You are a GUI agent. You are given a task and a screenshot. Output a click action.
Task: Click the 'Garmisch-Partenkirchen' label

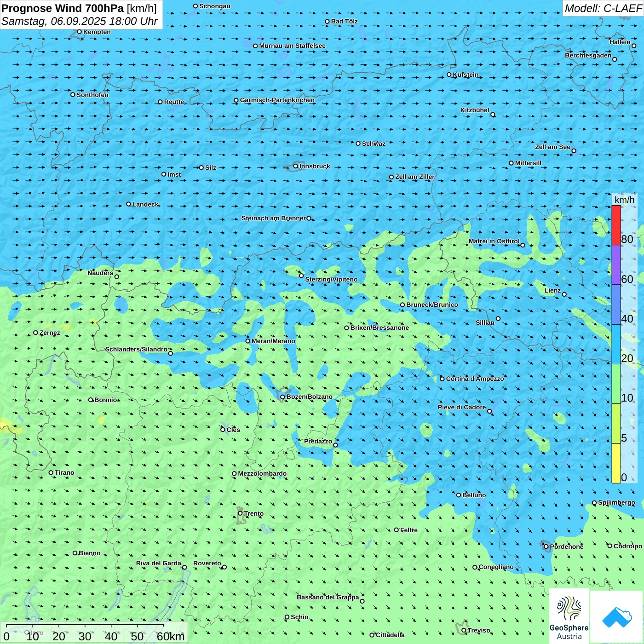coord(277,100)
